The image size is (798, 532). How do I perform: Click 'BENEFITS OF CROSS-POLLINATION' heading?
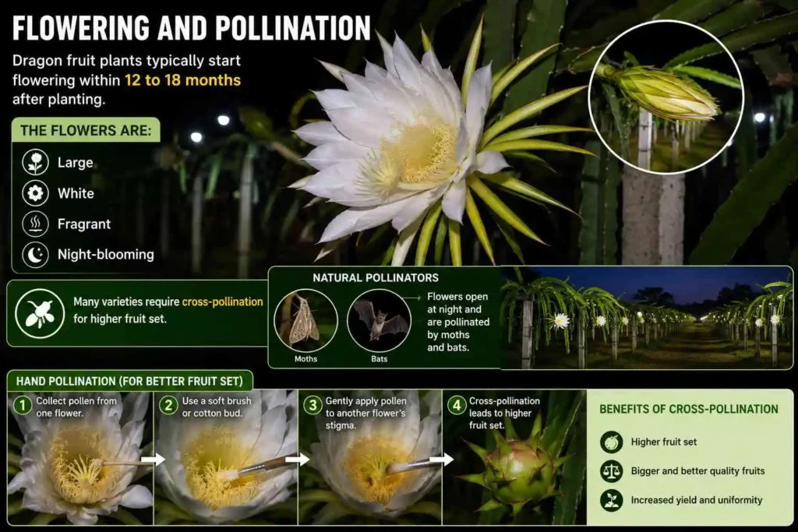689,410
